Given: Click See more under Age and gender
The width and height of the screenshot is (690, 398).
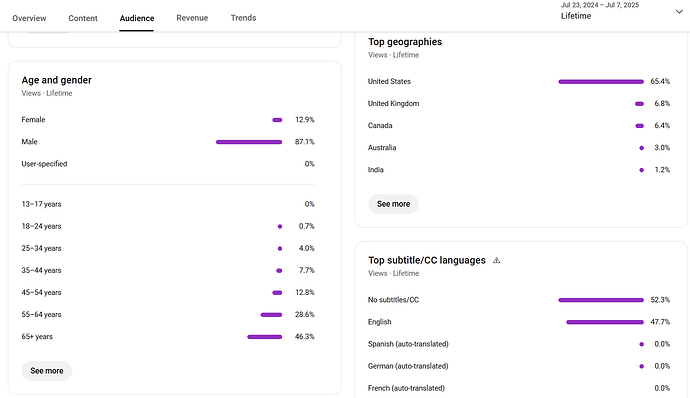Looking at the screenshot, I should pyautogui.click(x=47, y=371).
